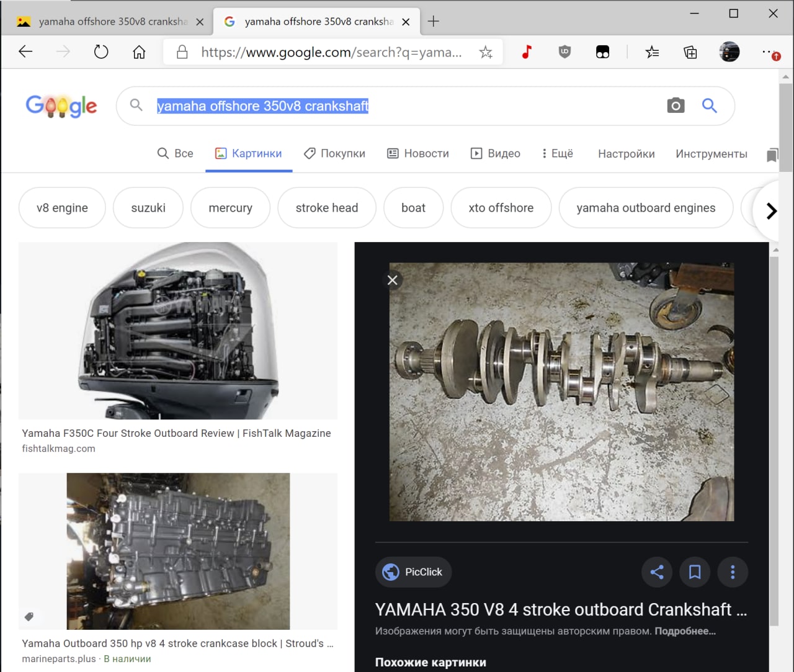Open the Новости tab
The image size is (794, 672).
point(418,153)
